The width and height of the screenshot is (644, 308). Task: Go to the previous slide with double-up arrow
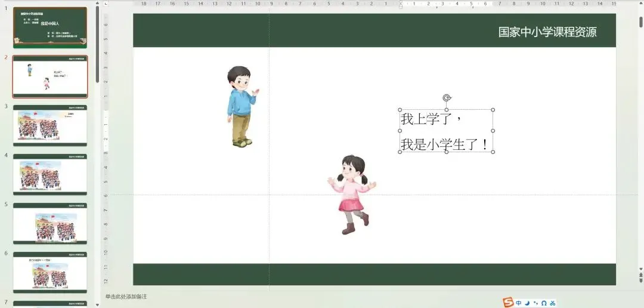click(640, 275)
